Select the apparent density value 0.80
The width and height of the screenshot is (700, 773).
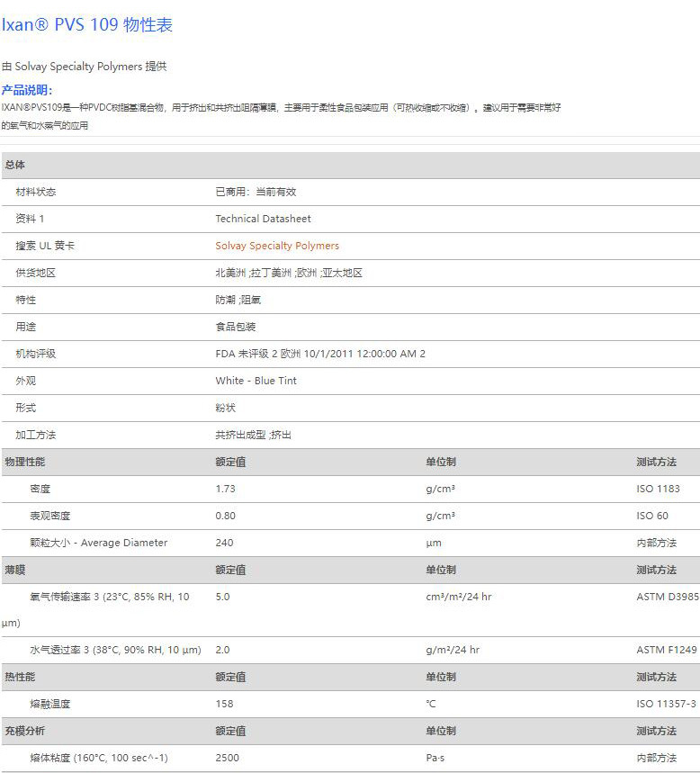click(x=225, y=516)
